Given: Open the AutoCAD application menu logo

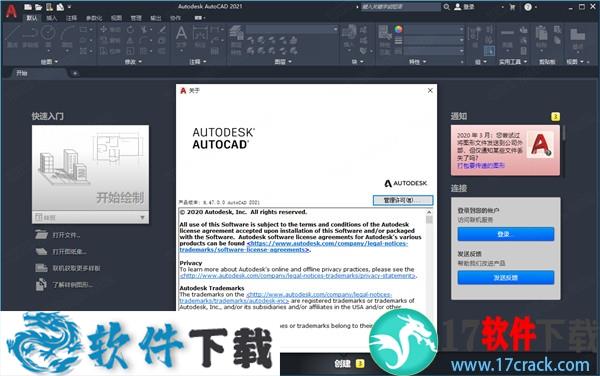Looking at the screenshot, I should pyautogui.click(x=11, y=11).
